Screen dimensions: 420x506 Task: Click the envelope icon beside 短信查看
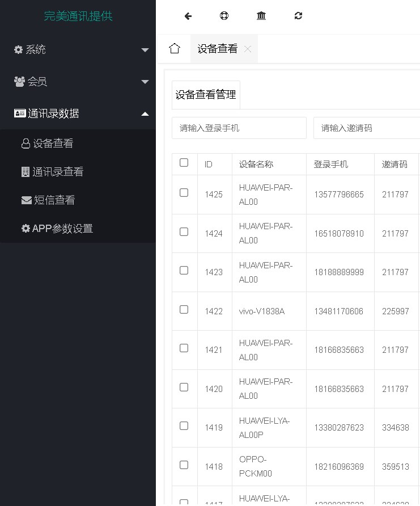pyautogui.click(x=27, y=200)
